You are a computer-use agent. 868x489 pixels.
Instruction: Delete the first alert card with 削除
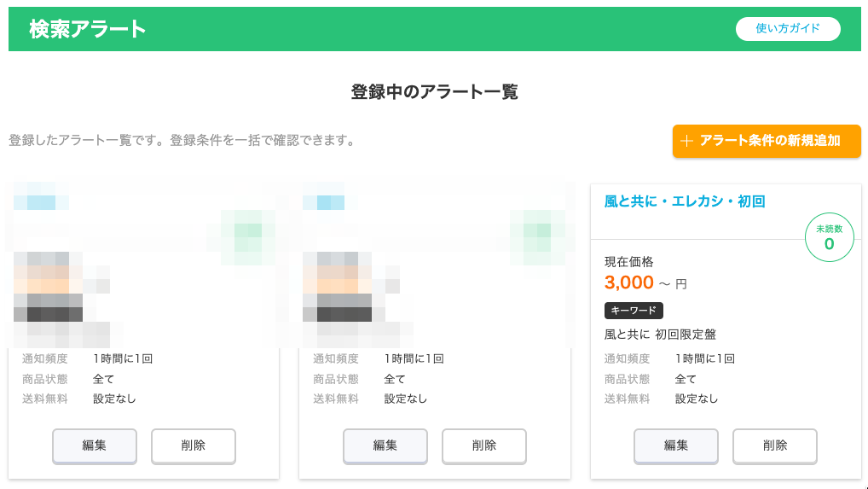point(194,445)
